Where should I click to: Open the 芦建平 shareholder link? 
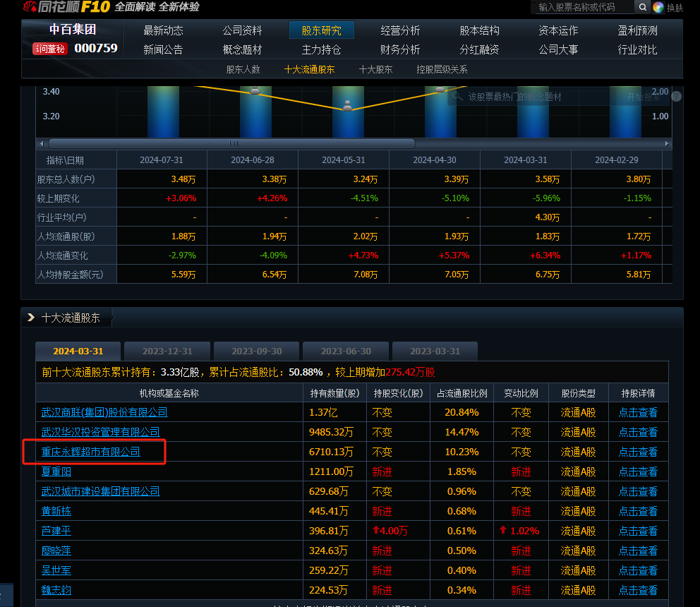(56, 531)
